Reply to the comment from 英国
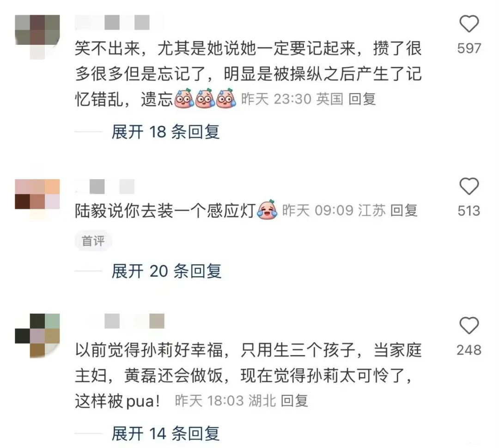The width and height of the screenshot is (499, 448). tap(362, 99)
